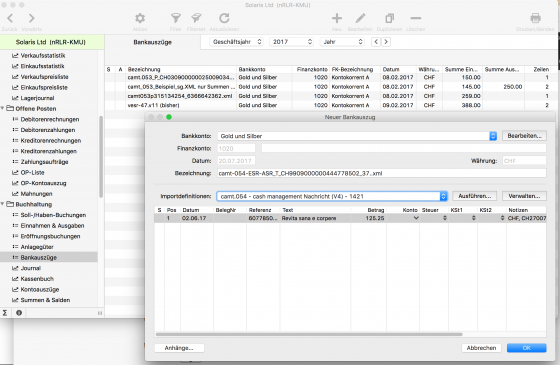The height and width of the screenshot is (365, 560).
Task: Cancel with the Abbrechen button
Action: tap(481, 348)
